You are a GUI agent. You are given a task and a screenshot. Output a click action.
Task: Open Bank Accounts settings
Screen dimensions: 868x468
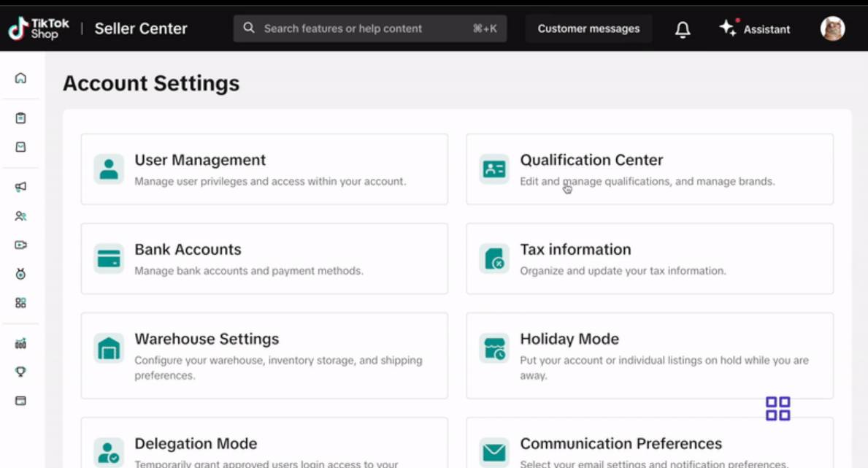click(264, 258)
